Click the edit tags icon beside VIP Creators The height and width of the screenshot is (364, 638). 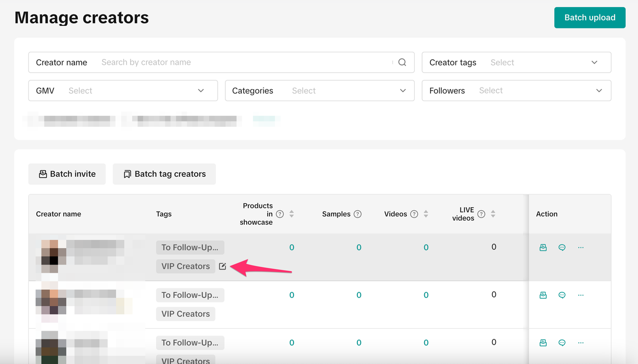pos(222,266)
